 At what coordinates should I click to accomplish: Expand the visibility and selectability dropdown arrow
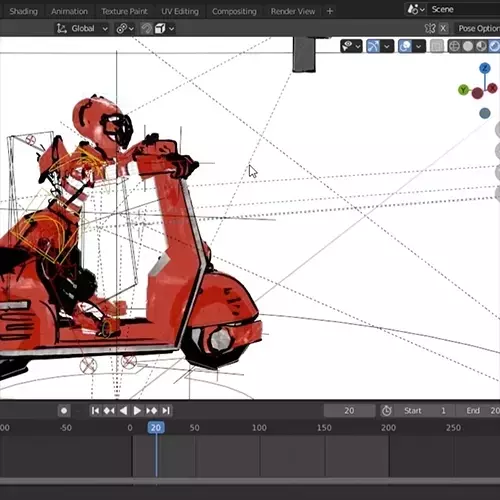point(358,46)
